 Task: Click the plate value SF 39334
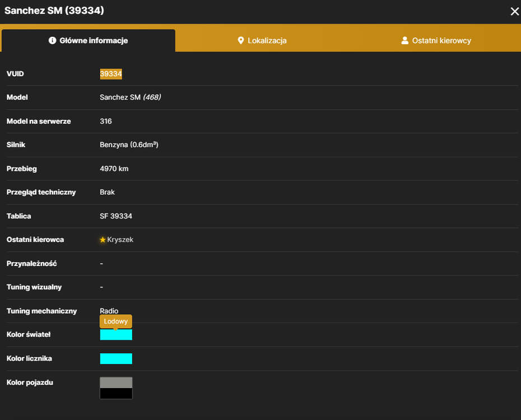116,216
